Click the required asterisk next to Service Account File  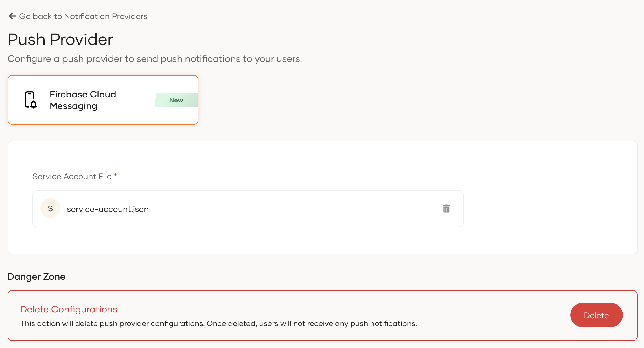(x=115, y=175)
